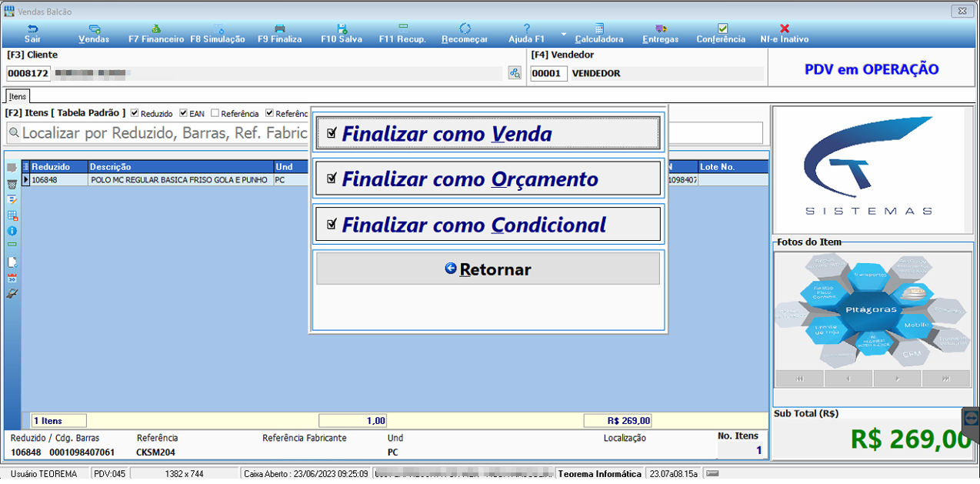This screenshot has width=980, height=484.
Task: Click the magnifier icon in item search
Action: click(x=14, y=133)
